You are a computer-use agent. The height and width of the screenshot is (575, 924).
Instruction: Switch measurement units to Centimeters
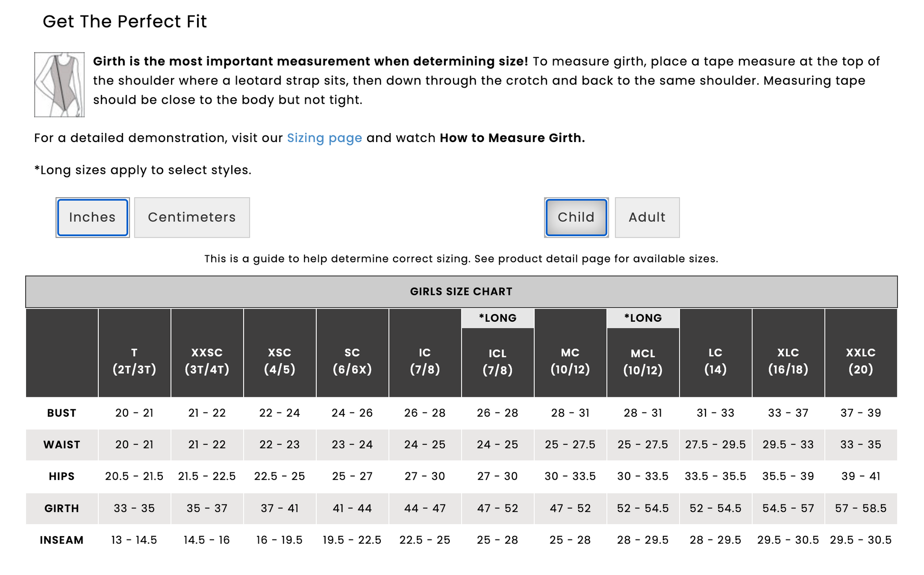[x=192, y=218]
